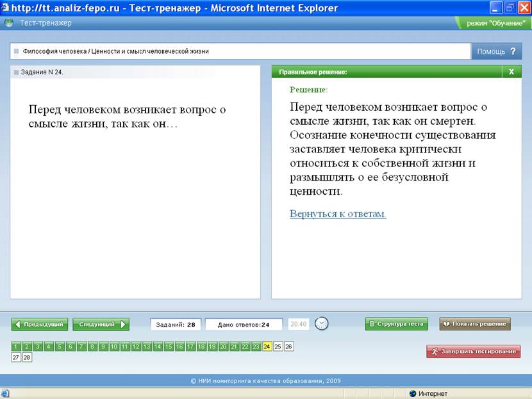
Task: Click Завершить тестирование button
Action: (x=473, y=352)
